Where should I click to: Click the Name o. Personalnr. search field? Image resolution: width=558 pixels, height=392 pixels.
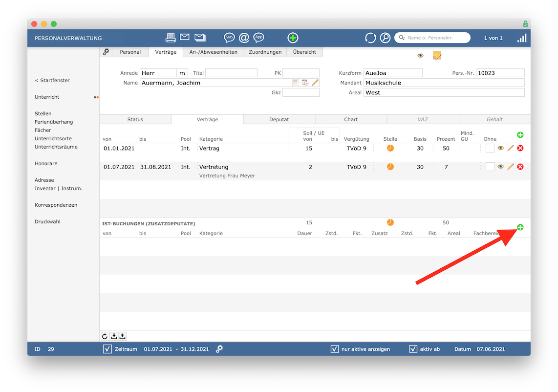(432, 38)
